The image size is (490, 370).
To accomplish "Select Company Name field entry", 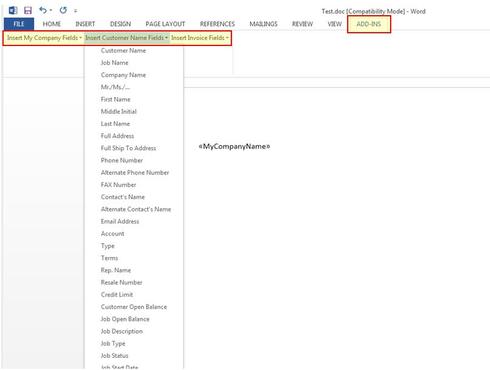I will click(x=123, y=75).
